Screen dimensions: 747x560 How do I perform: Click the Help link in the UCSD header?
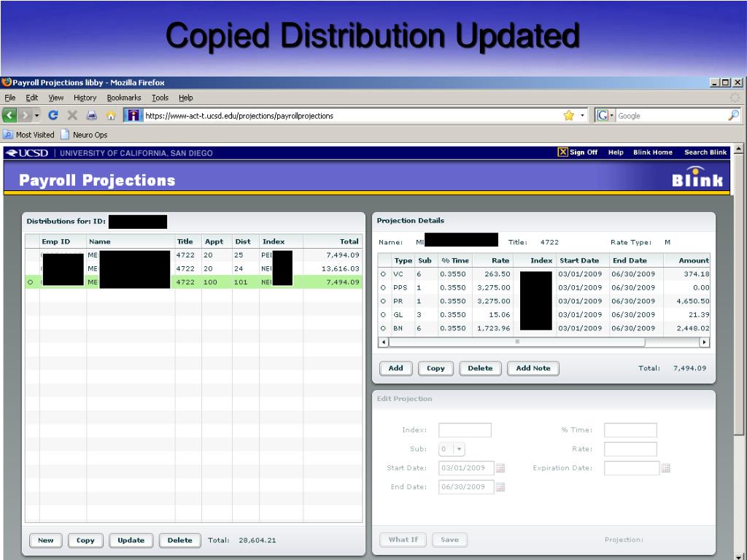[x=616, y=152]
